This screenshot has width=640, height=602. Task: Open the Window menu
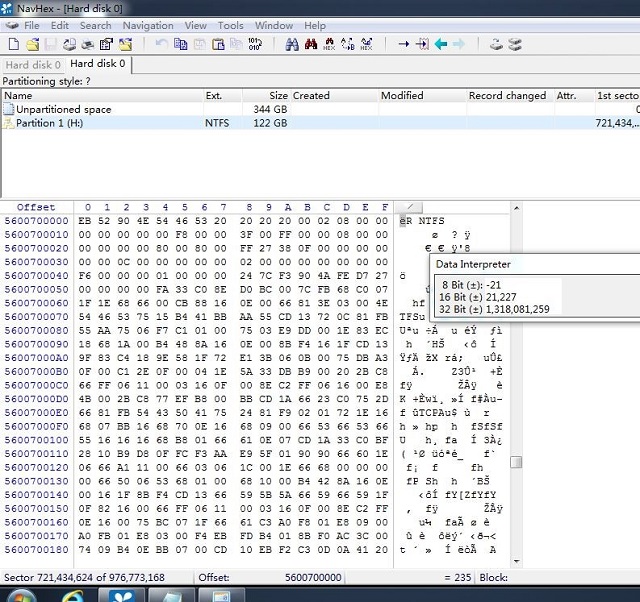click(274, 26)
